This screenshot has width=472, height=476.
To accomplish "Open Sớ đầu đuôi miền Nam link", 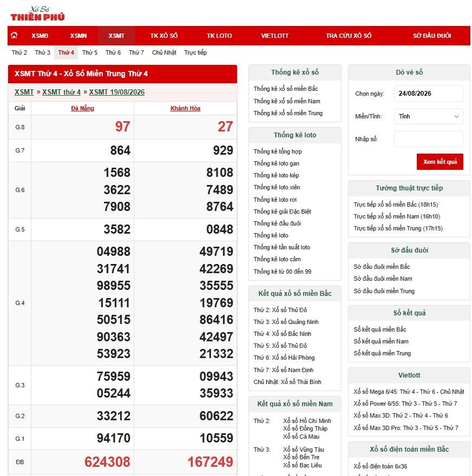I will coord(383,279).
